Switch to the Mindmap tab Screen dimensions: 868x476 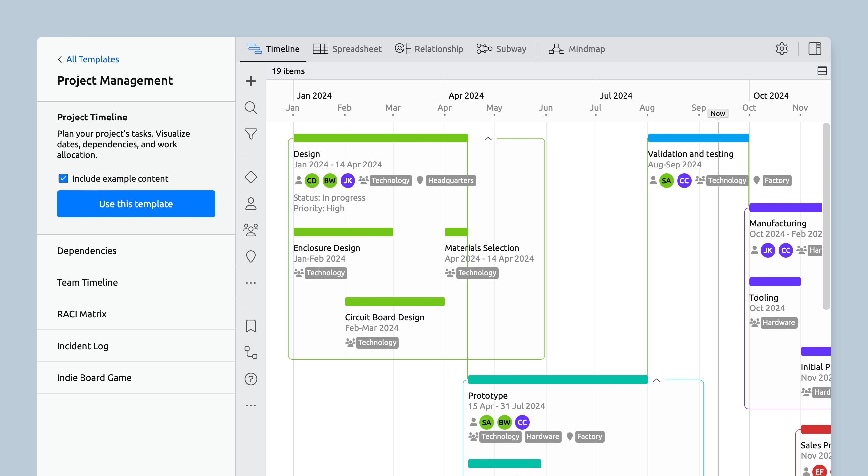[x=577, y=49]
